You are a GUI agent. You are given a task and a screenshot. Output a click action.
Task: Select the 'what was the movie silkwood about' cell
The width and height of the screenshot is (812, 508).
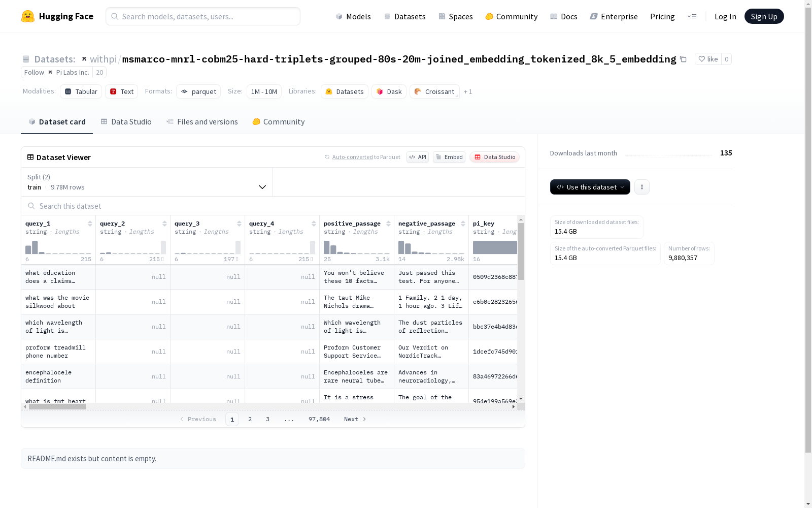click(58, 302)
